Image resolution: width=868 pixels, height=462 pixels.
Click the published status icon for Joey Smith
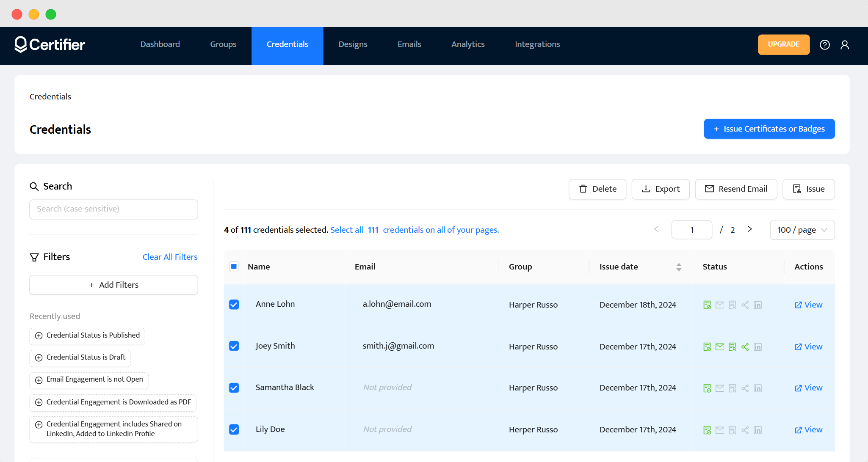707,347
